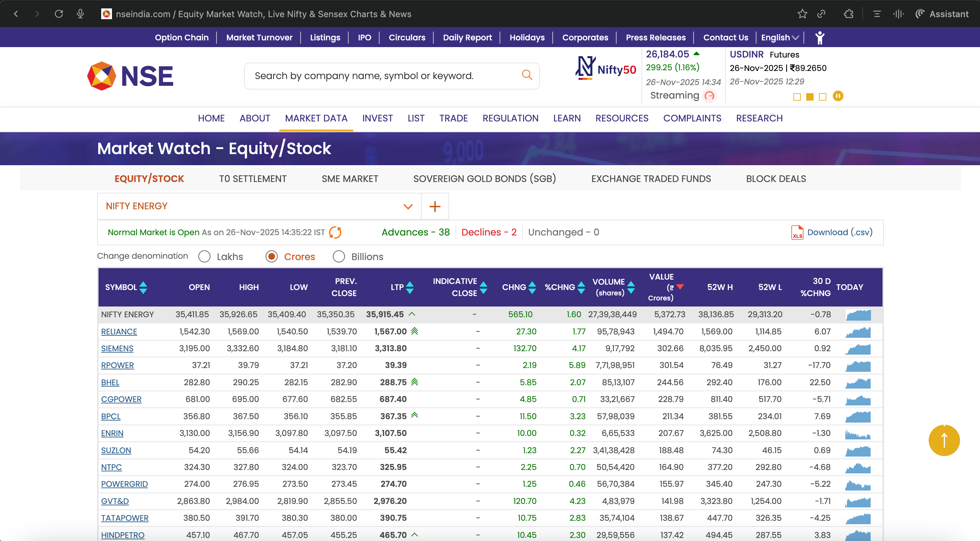Click the scroll-to-top arrow button
This screenshot has height=541, width=980.
944,440
